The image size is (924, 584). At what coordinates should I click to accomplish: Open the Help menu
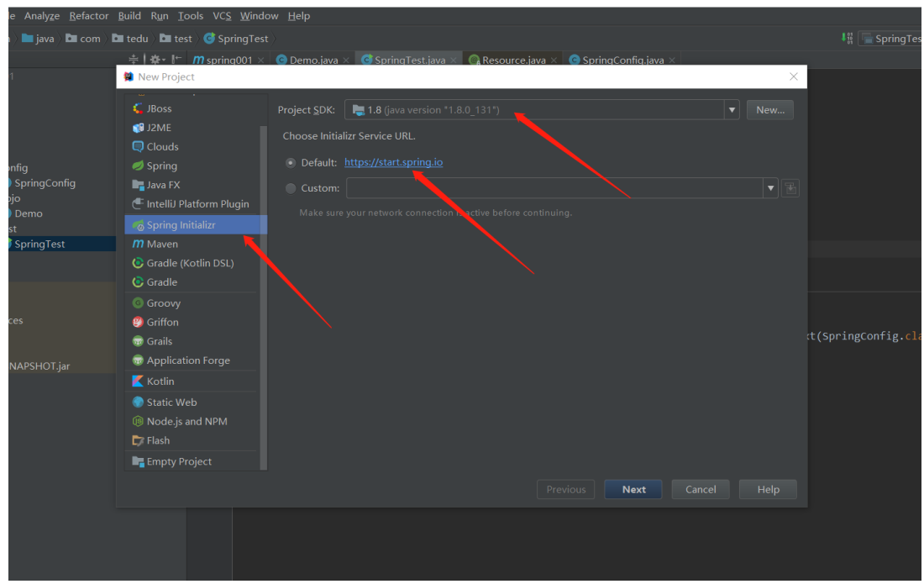click(x=299, y=16)
